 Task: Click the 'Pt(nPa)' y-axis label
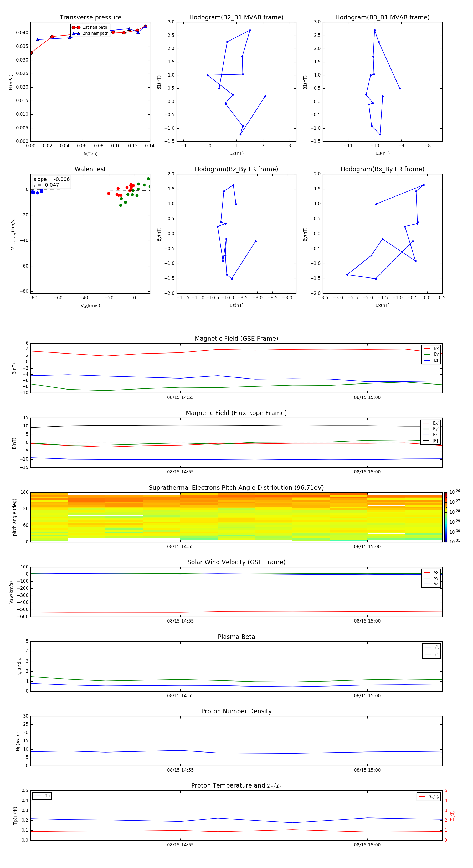tap(11, 82)
